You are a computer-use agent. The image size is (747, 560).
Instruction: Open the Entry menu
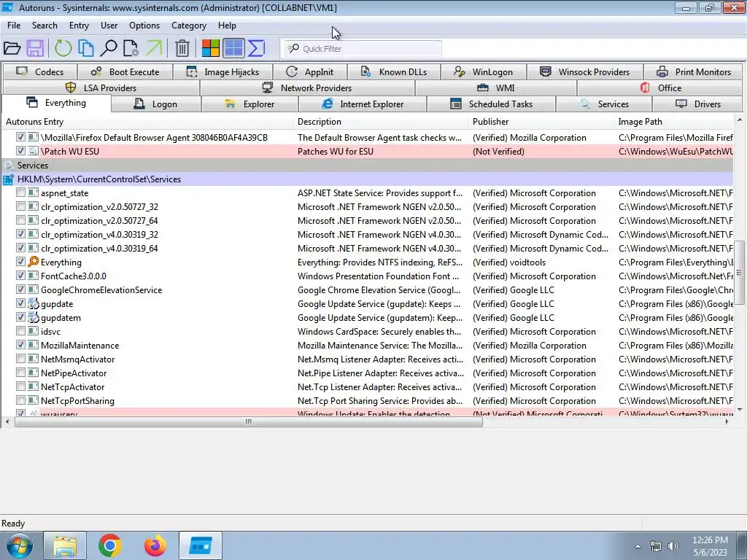pos(79,26)
